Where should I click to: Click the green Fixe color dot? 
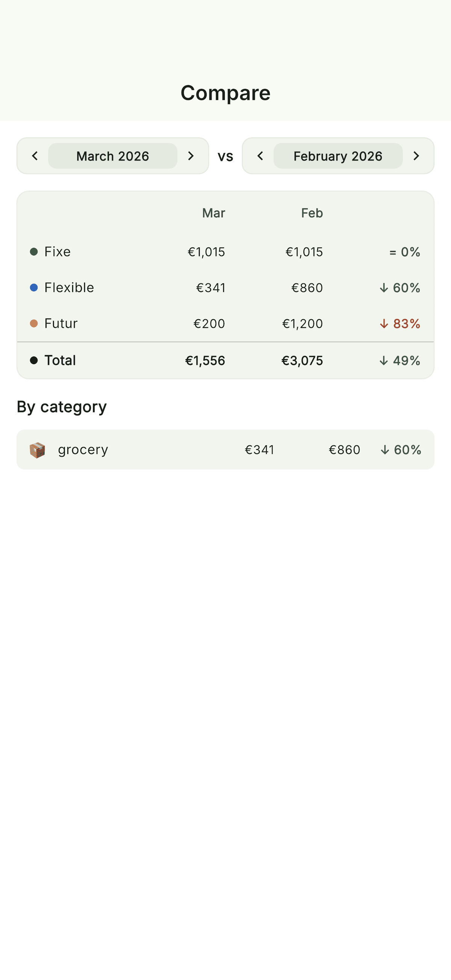[34, 251]
